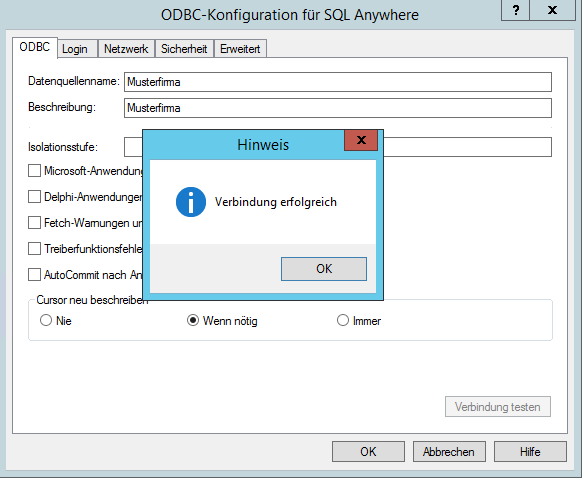Click the question mark help icon in title bar
Image resolution: width=582 pixels, height=478 pixels.
point(515,10)
